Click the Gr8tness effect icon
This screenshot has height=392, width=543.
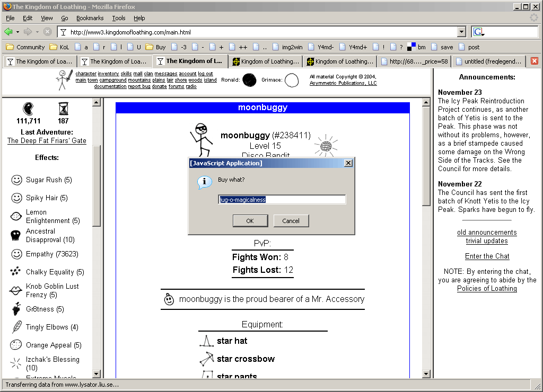(16, 309)
